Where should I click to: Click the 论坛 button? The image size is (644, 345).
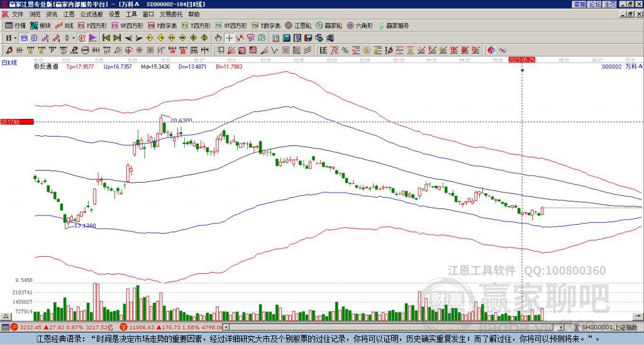point(594,4)
